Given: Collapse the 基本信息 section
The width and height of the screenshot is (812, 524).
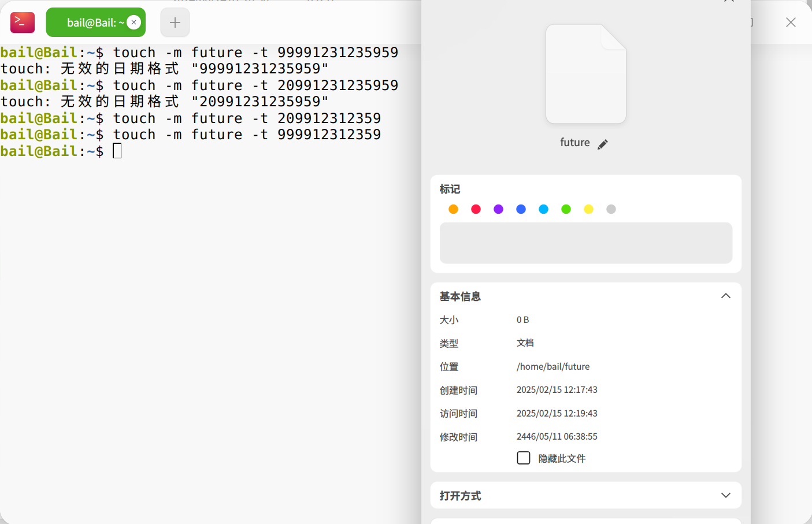Looking at the screenshot, I should click(x=726, y=296).
